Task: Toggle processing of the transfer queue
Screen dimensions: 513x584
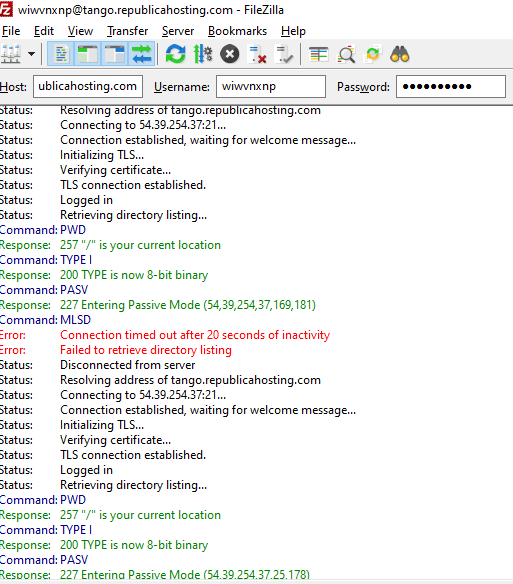Action: pyautogui.click(x=203, y=54)
